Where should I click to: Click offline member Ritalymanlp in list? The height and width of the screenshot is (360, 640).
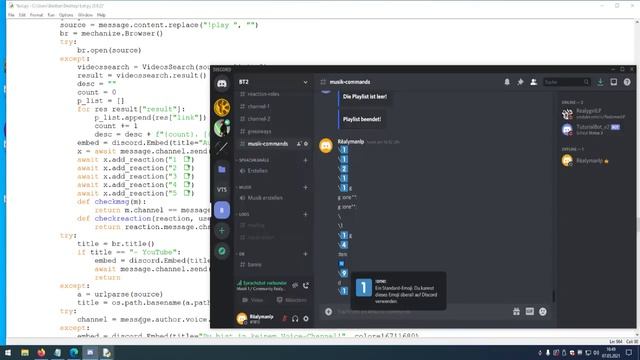tap(594, 161)
